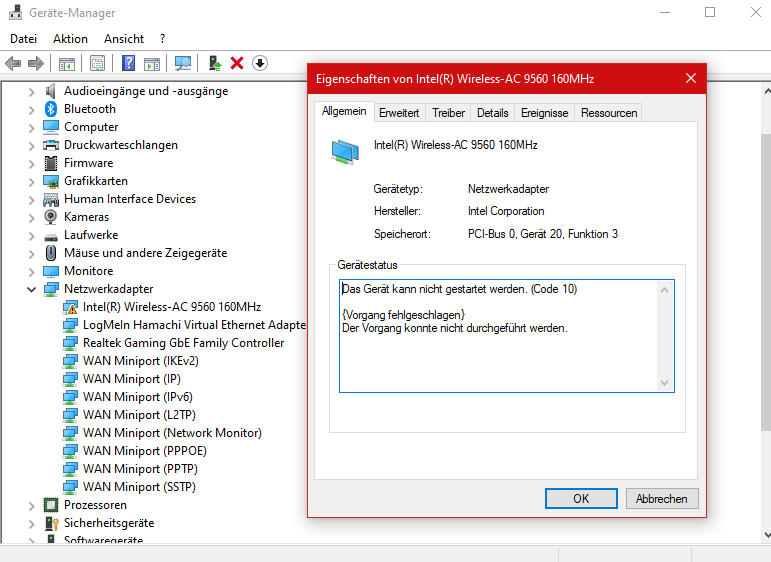Click the Laufwerke drive icon
Screen dimensions: 771x562
click(51, 237)
